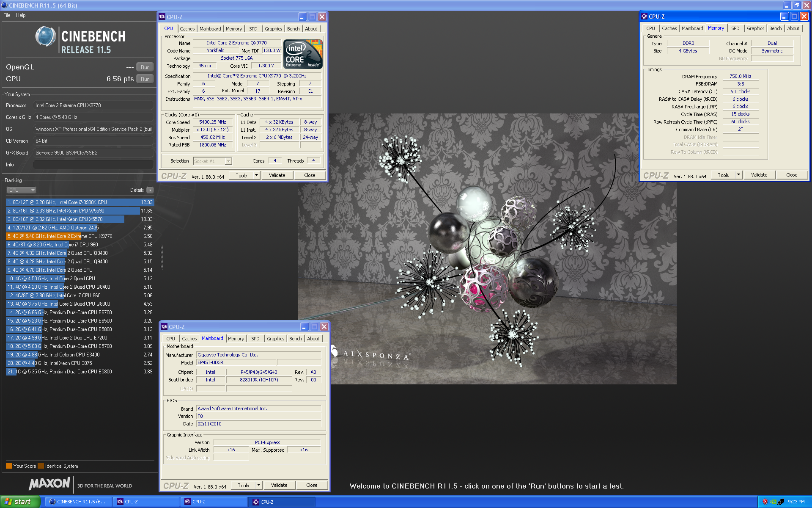Click the MAXON logo at bottom
This screenshot has width=812, height=508.
point(49,483)
